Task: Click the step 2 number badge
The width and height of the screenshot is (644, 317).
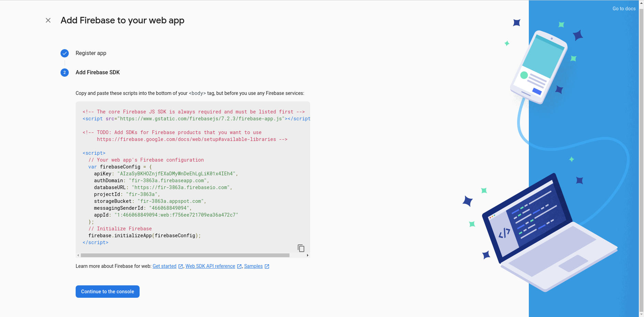Action: pos(65,73)
